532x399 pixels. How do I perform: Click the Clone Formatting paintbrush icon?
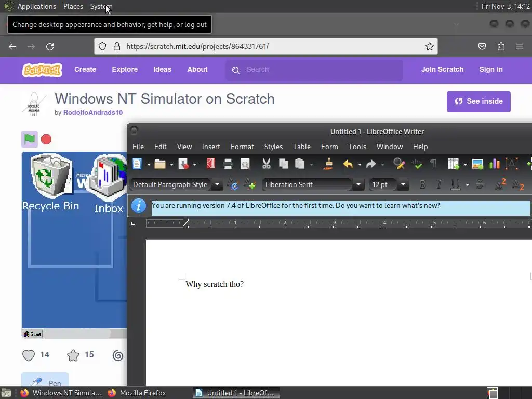[x=328, y=164]
